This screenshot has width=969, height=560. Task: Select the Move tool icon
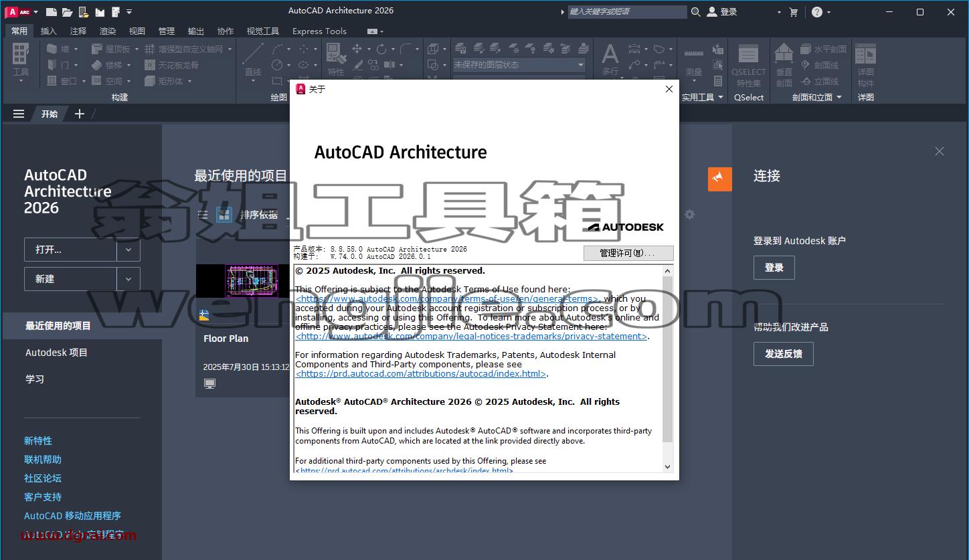(x=357, y=49)
